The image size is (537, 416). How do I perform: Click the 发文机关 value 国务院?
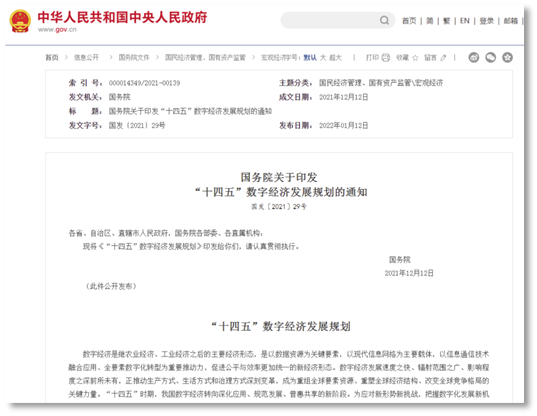coord(119,97)
